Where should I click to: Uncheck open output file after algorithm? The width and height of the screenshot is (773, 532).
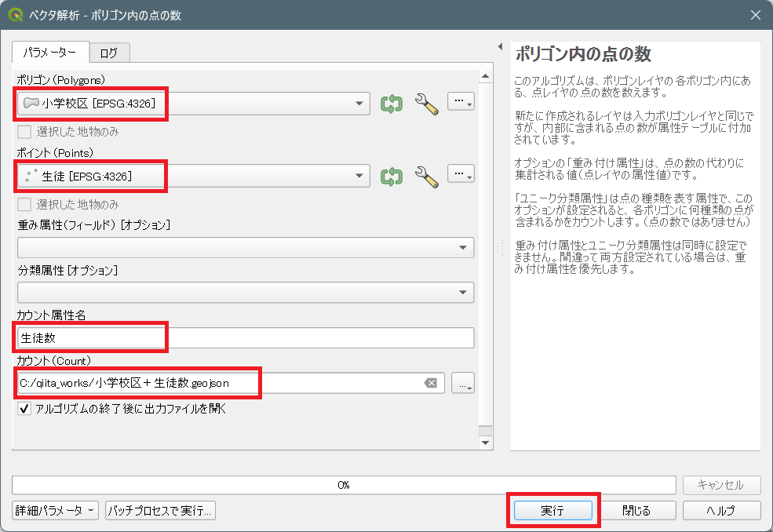point(24,409)
